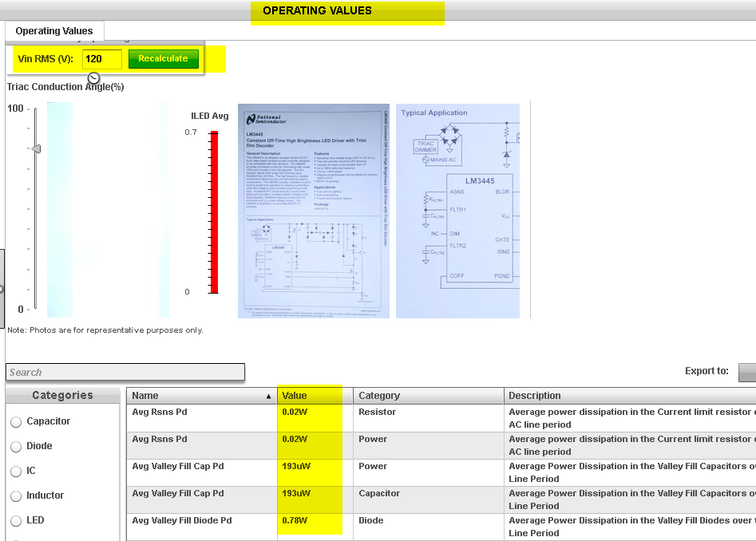This screenshot has width=756, height=541.
Task: Select the IC category radio button
Action: [16, 471]
